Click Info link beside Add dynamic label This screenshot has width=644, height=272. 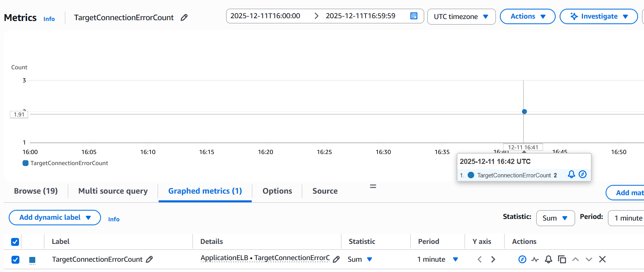point(114,219)
